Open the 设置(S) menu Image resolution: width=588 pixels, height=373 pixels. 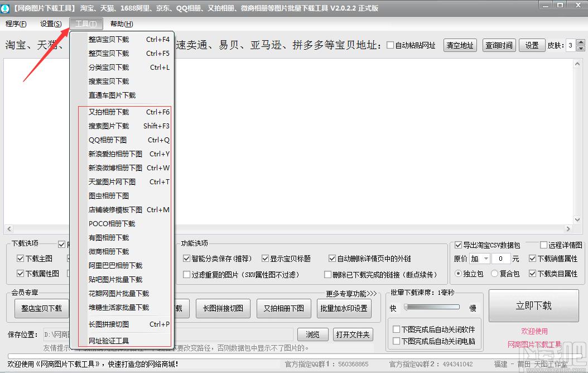click(51, 24)
